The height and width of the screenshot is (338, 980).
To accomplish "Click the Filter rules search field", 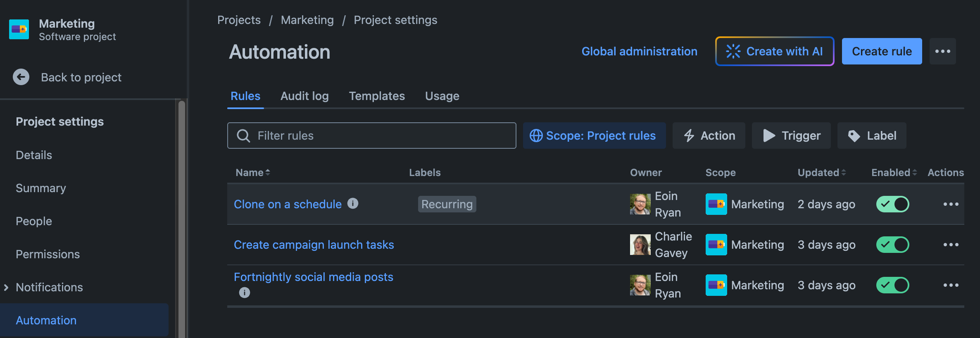I will (372, 136).
